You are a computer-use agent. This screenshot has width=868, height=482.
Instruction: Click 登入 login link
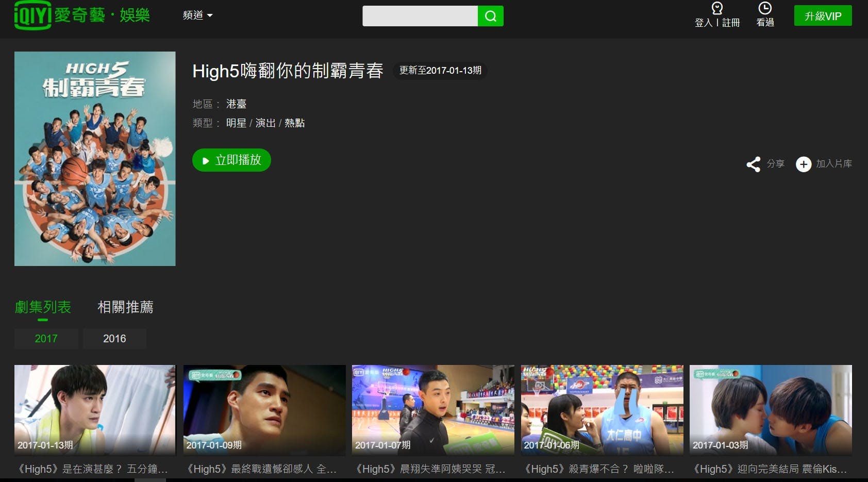(x=704, y=23)
